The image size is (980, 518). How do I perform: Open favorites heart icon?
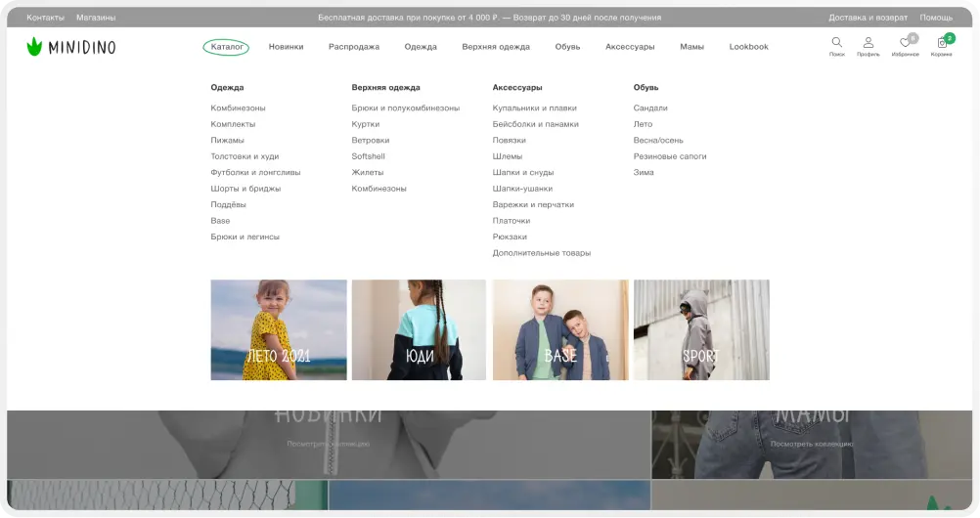tap(906, 44)
